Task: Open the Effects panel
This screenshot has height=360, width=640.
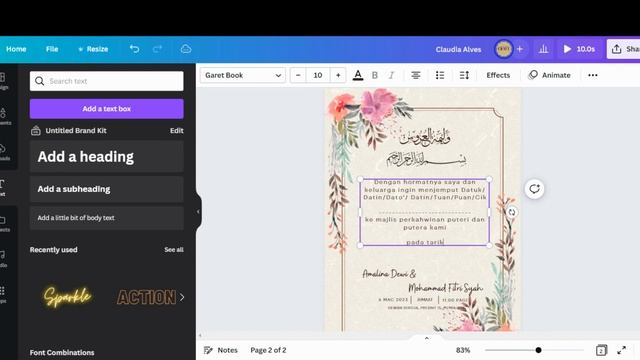Action: (x=498, y=75)
